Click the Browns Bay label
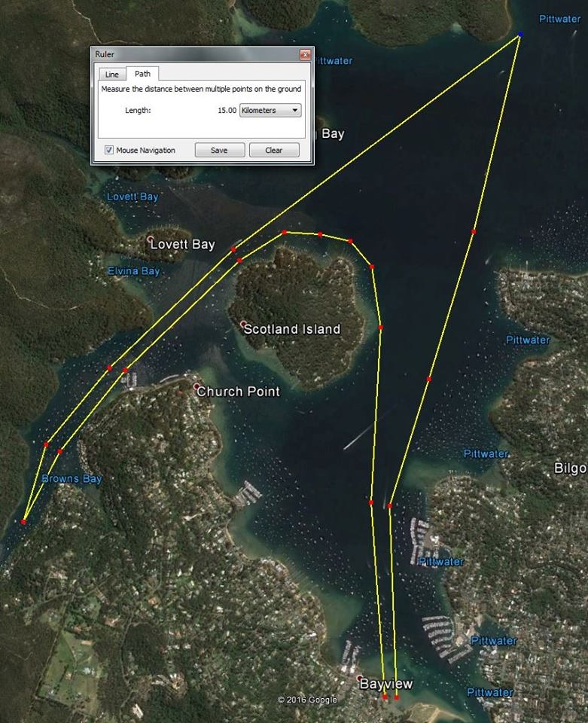 tap(72, 479)
